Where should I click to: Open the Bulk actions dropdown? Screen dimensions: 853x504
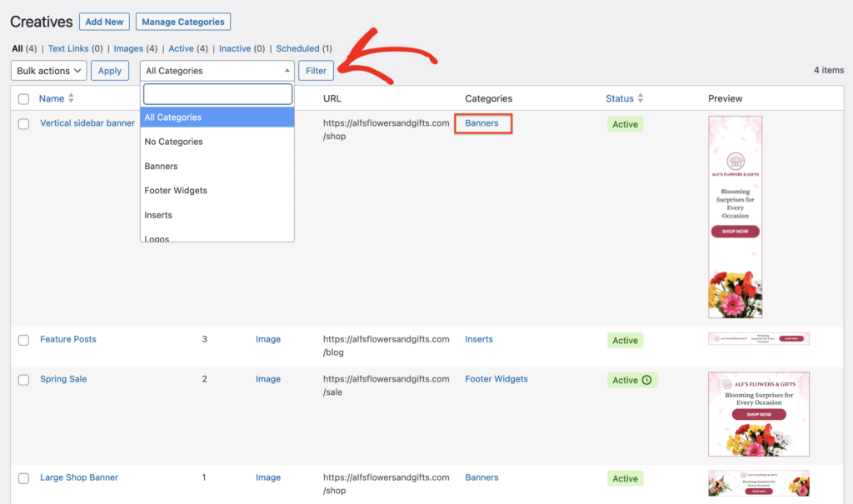click(x=48, y=71)
